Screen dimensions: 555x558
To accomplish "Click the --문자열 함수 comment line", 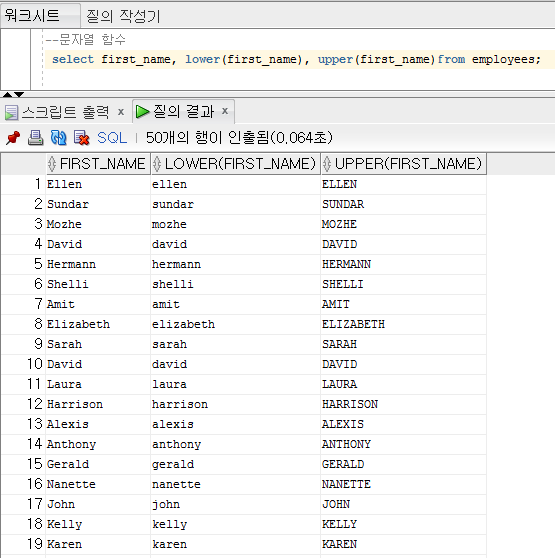I will [x=85, y=39].
